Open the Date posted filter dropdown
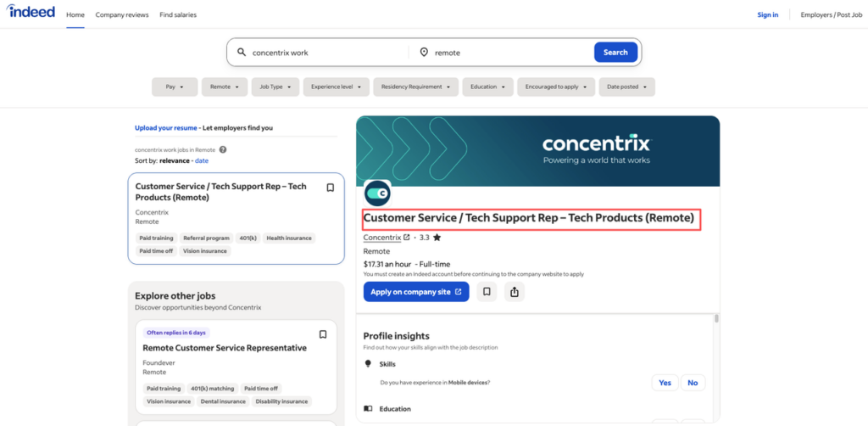This screenshot has width=868, height=426. pyautogui.click(x=626, y=87)
